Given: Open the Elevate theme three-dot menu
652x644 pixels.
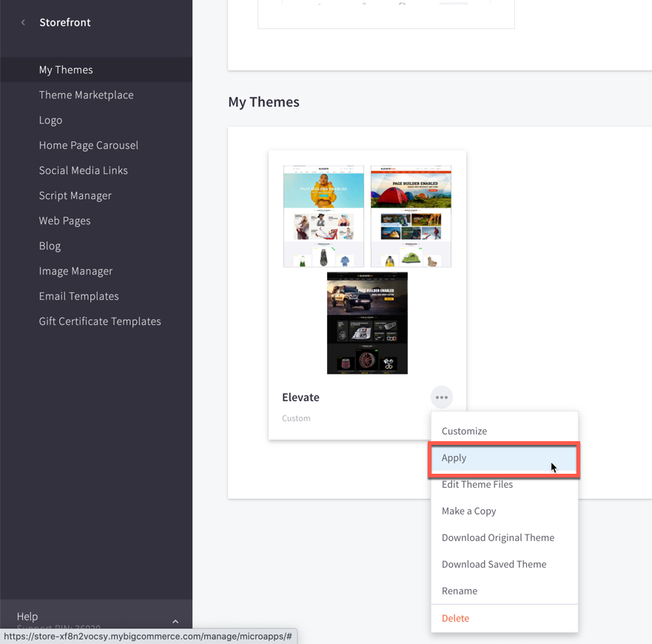Looking at the screenshot, I should tap(441, 398).
